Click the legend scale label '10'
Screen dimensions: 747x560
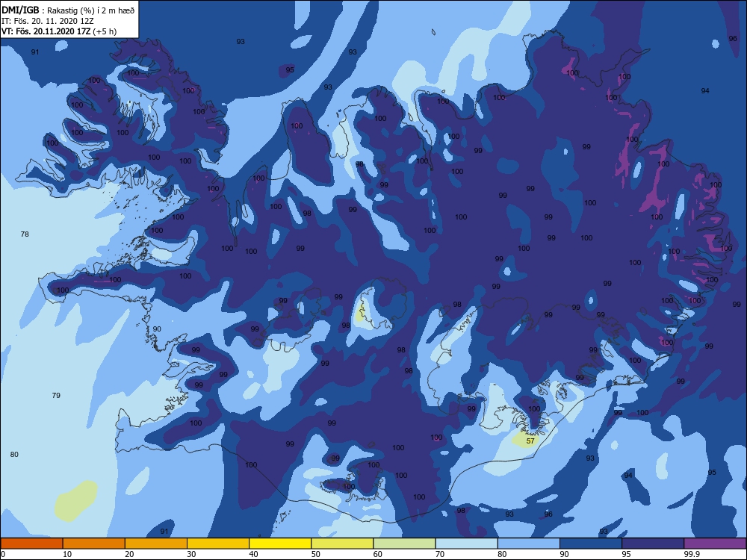[x=67, y=554]
